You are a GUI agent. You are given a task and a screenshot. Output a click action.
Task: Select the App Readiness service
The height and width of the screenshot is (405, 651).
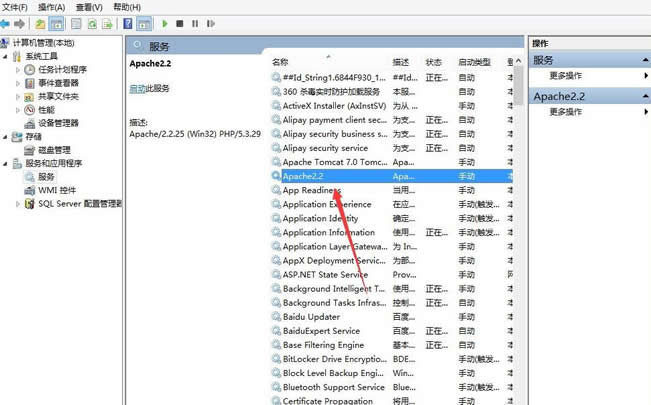click(x=392, y=190)
